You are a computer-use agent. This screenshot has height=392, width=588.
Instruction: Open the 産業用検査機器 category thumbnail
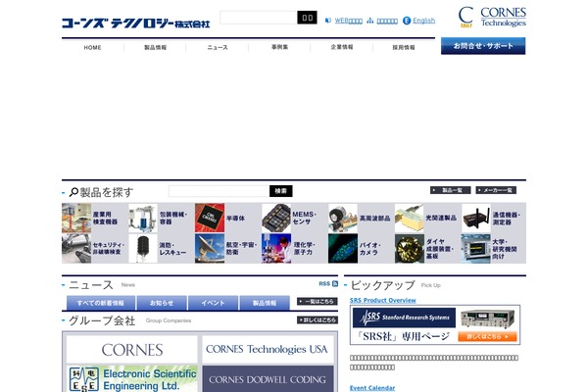pos(76,218)
